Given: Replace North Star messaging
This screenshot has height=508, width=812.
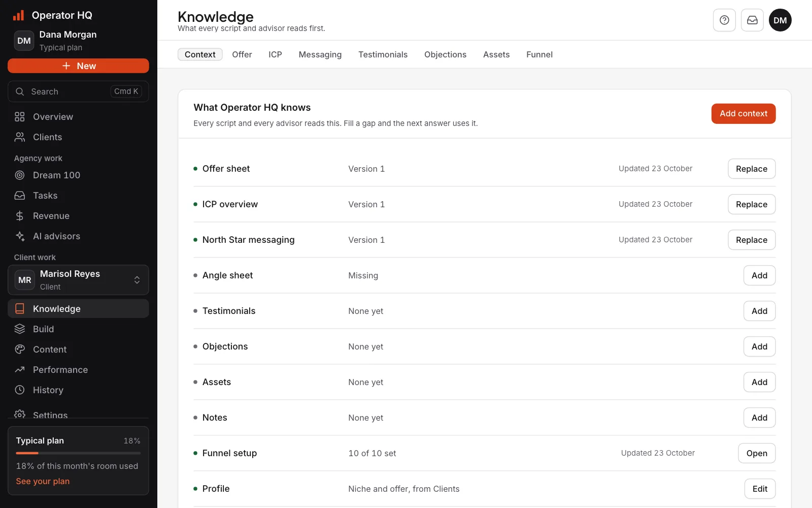Looking at the screenshot, I should point(752,240).
